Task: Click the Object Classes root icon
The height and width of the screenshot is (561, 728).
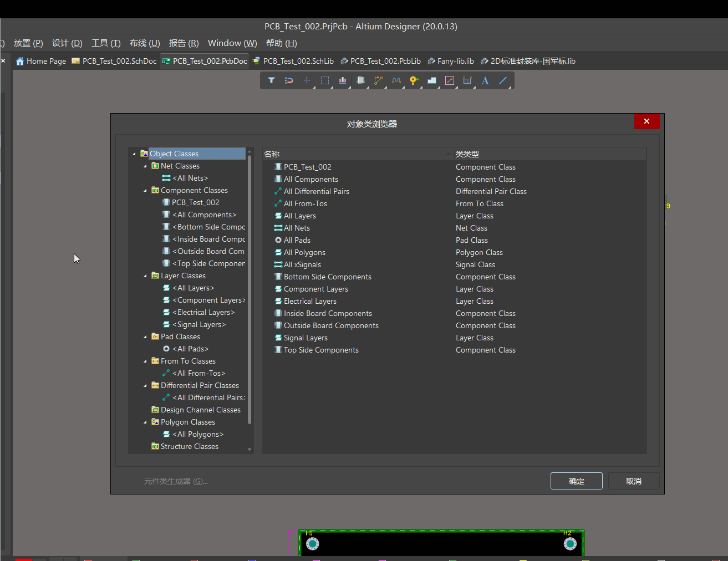Action: pyautogui.click(x=144, y=154)
